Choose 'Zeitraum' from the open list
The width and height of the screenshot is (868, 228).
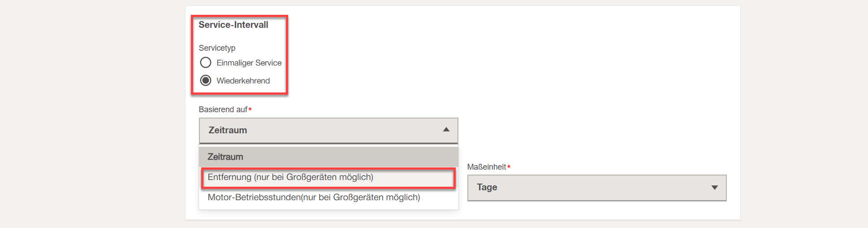pyautogui.click(x=225, y=157)
